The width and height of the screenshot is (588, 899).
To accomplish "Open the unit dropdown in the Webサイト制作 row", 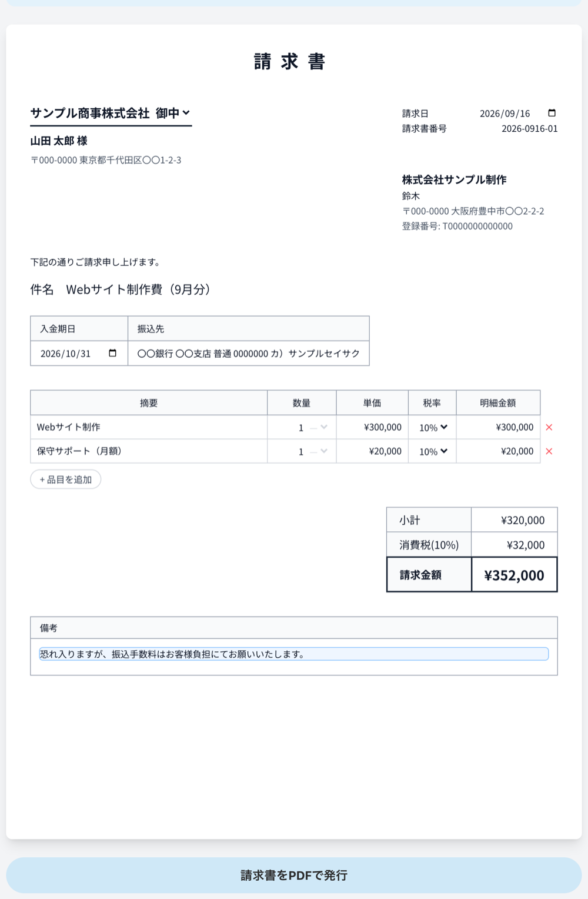I will [x=319, y=428].
